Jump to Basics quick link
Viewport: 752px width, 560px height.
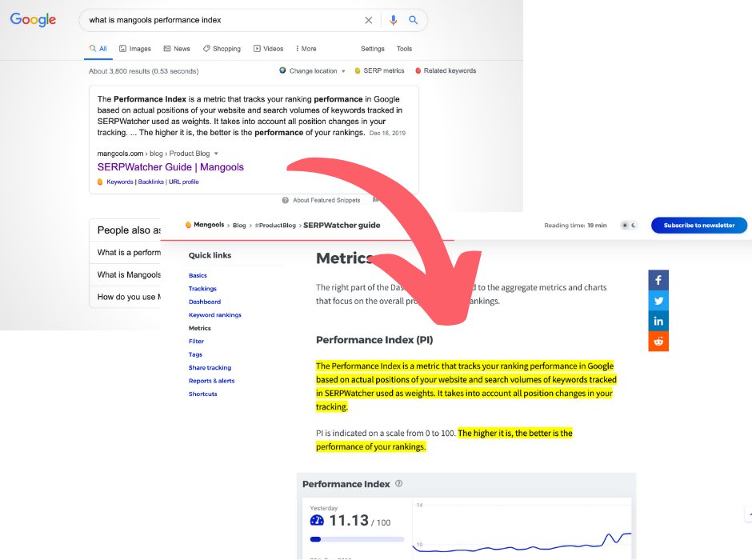(198, 276)
